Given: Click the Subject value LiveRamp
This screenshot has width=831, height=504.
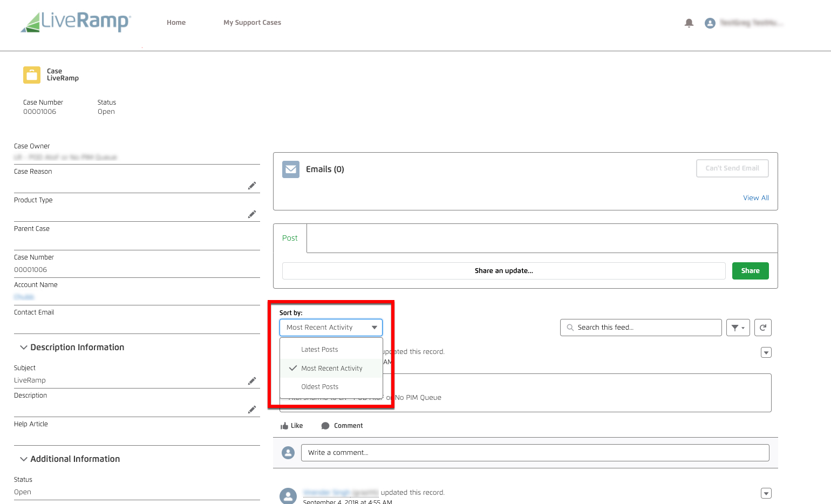Looking at the screenshot, I should pos(30,380).
